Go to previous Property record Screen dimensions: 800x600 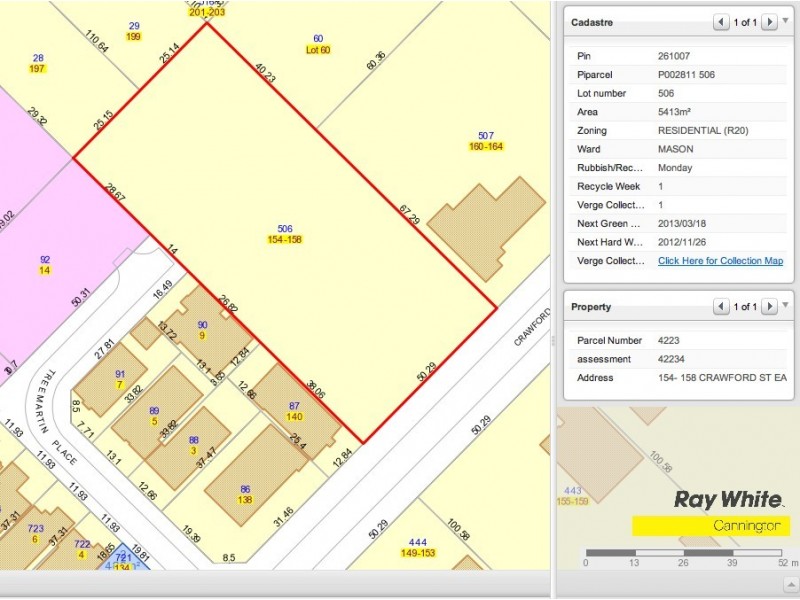point(721,306)
